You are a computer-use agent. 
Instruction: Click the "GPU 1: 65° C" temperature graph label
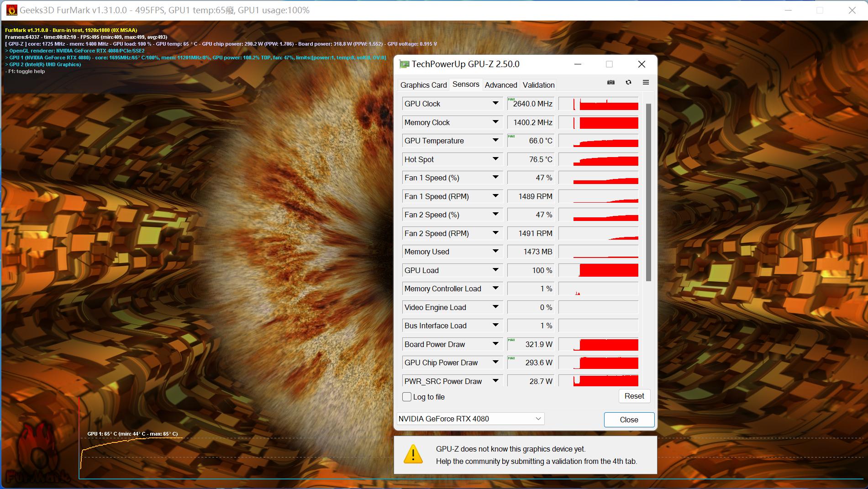click(132, 434)
